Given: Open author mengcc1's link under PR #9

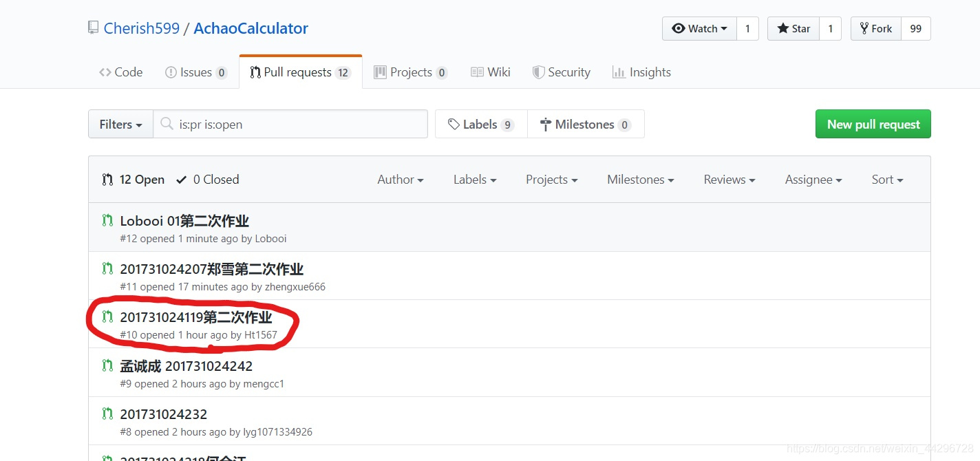Looking at the screenshot, I should pos(264,384).
